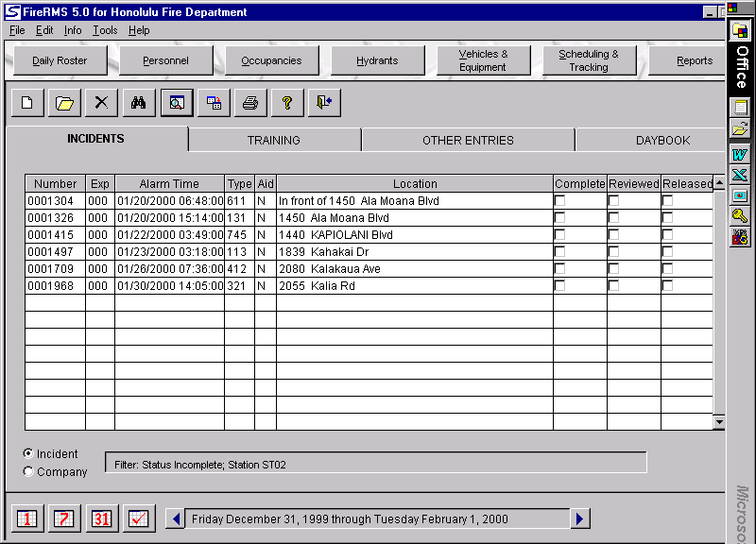The image size is (756, 544).
Task: Click the Exit door icon
Action: click(324, 103)
